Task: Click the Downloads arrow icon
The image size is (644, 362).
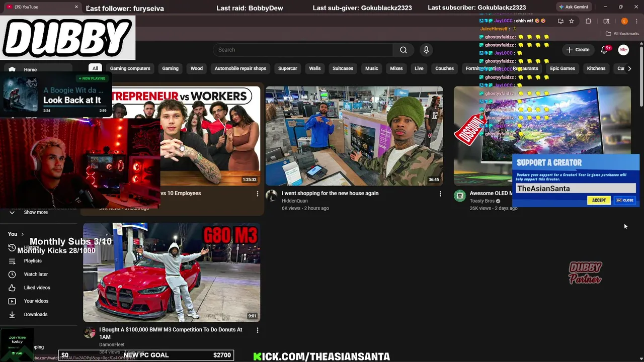Action: point(12,314)
